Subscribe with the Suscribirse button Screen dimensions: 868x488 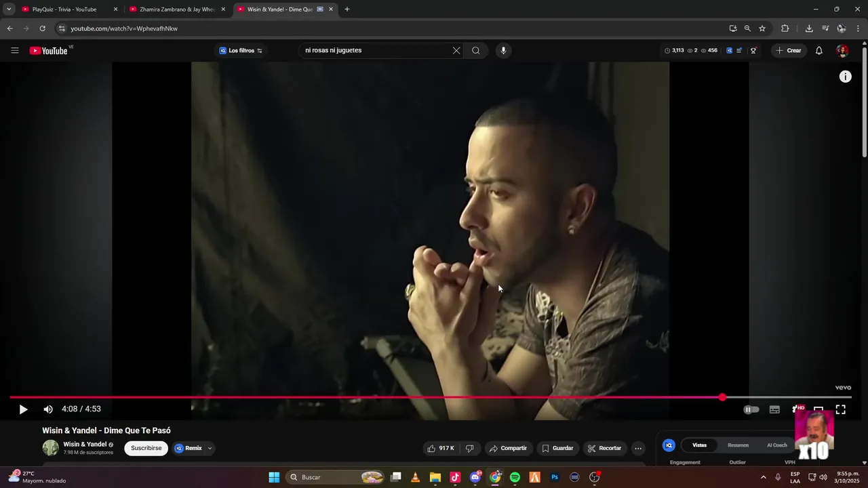[146, 448]
